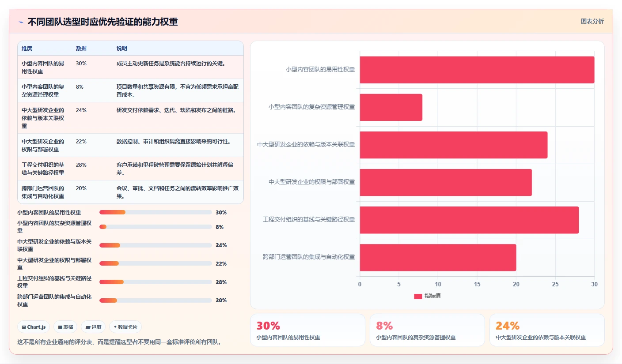Click the footer note 这不是所有企业通用的评分表

[119, 342]
